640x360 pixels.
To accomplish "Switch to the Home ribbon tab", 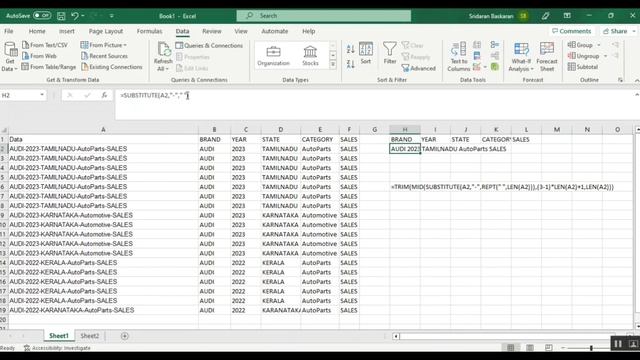I will pyautogui.click(x=37, y=31).
